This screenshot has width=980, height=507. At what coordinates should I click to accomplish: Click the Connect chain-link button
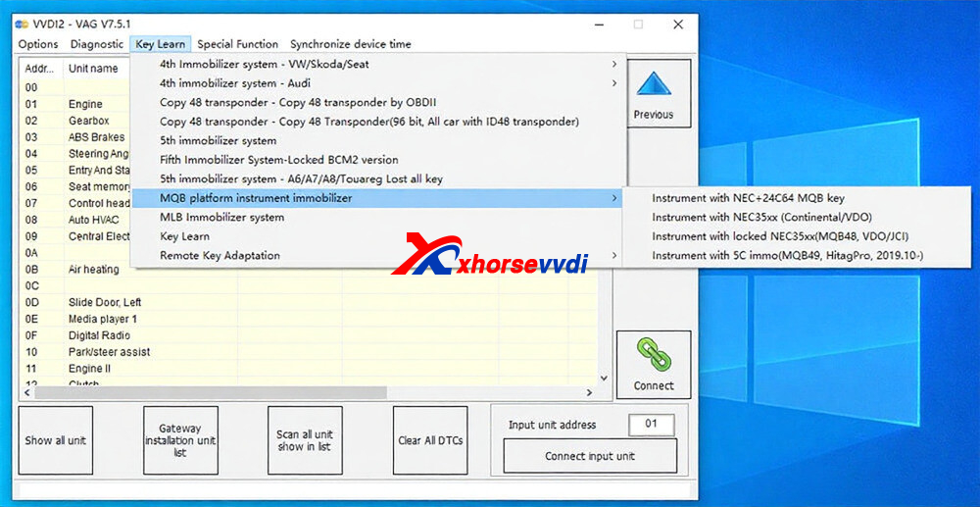653,365
